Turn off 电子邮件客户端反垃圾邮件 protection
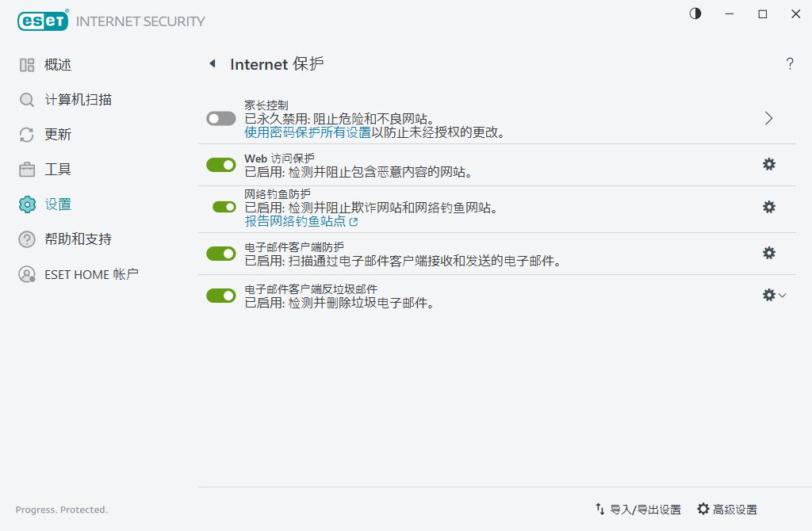The image size is (812, 531). 220,295
